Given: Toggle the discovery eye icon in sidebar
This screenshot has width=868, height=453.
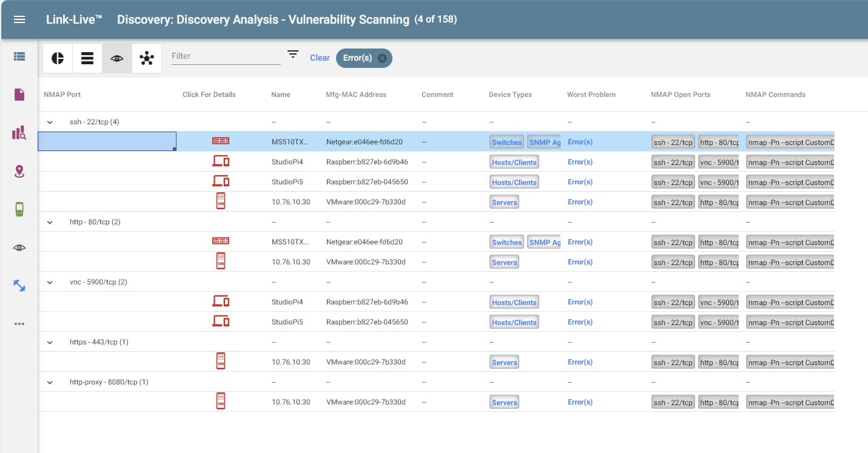Looking at the screenshot, I should pos(18,247).
